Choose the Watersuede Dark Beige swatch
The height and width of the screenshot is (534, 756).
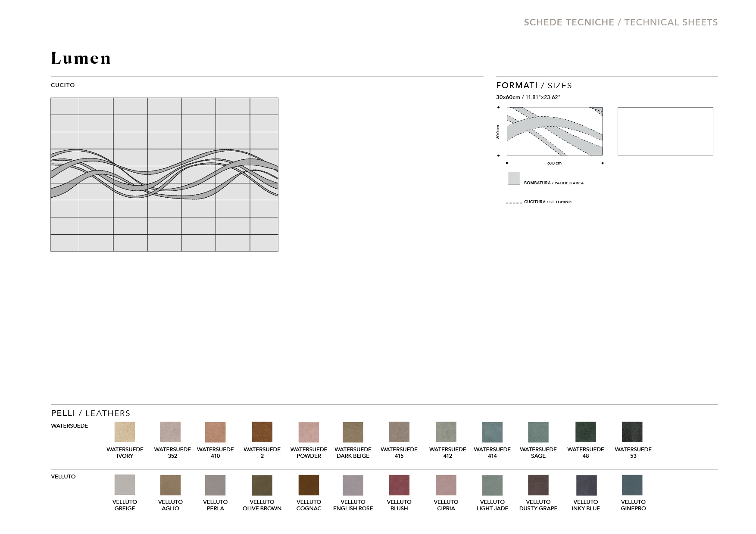353,432
